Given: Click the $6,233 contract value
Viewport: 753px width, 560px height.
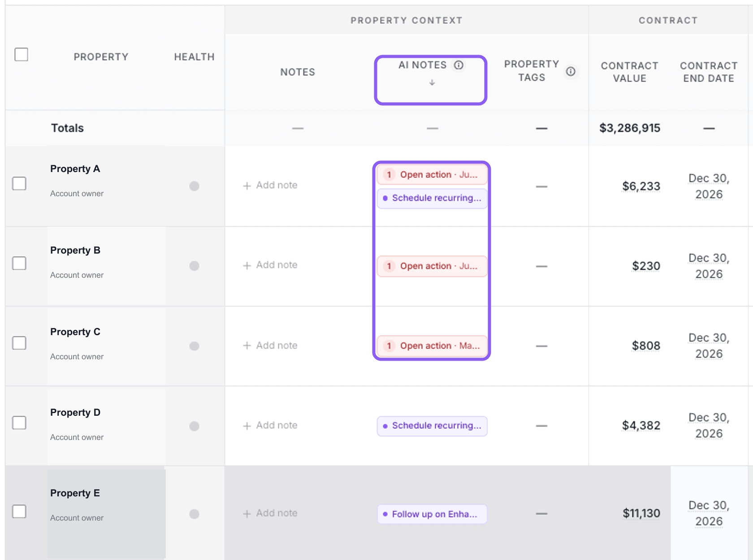Looking at the screenshot, I should point(641,186).
